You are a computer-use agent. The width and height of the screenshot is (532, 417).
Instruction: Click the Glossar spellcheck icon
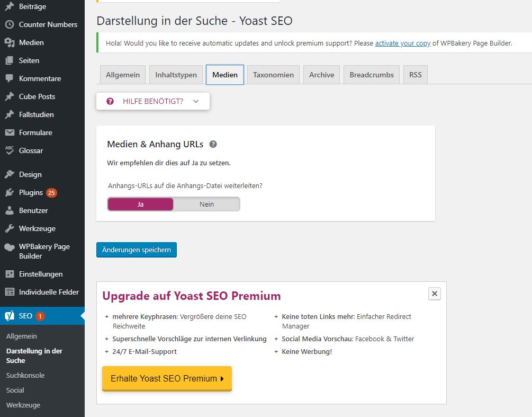click(x=10, y=150)
